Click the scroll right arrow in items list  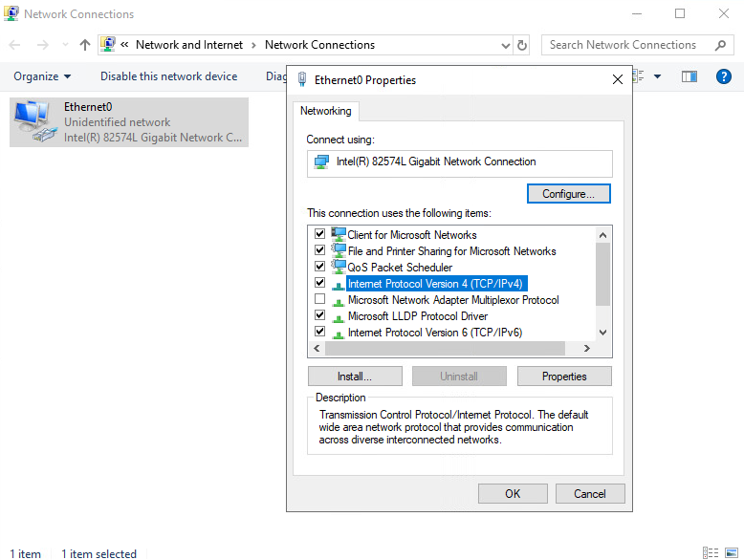coord(587,349)
